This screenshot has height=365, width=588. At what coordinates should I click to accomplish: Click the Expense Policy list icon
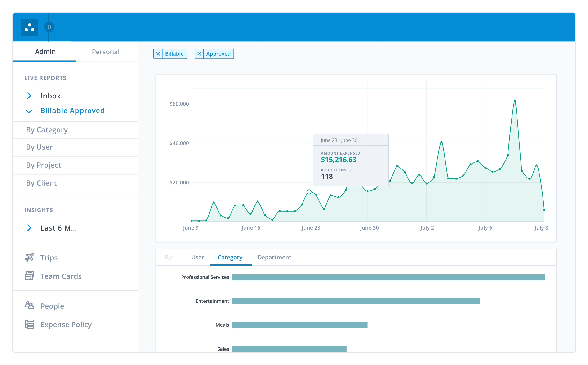click(x=29, y=324)
